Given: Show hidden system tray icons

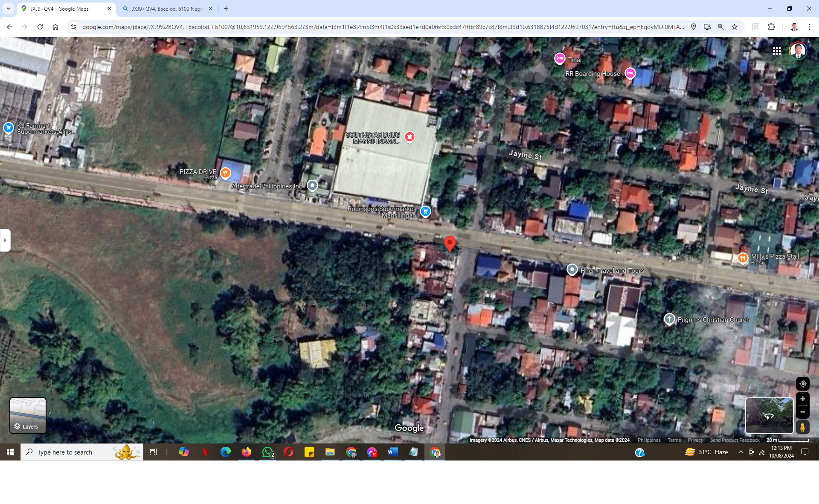Looking at the screenshot, I should click(741, 452).
